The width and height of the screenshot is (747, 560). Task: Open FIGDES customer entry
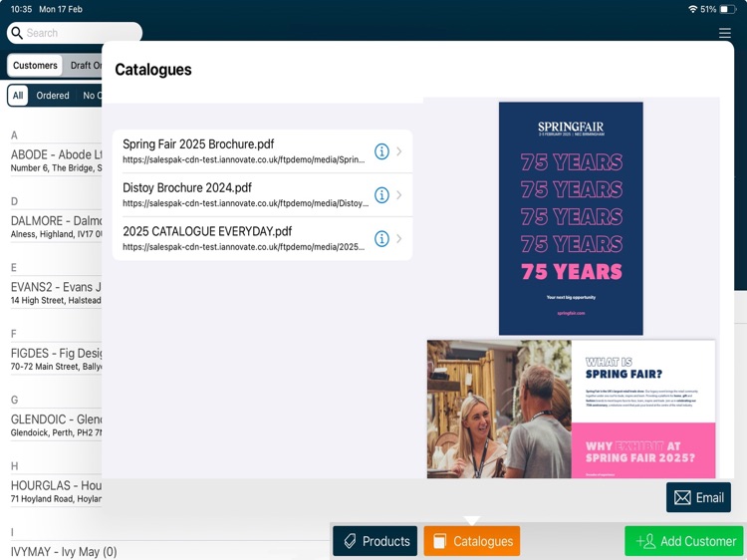56,360
